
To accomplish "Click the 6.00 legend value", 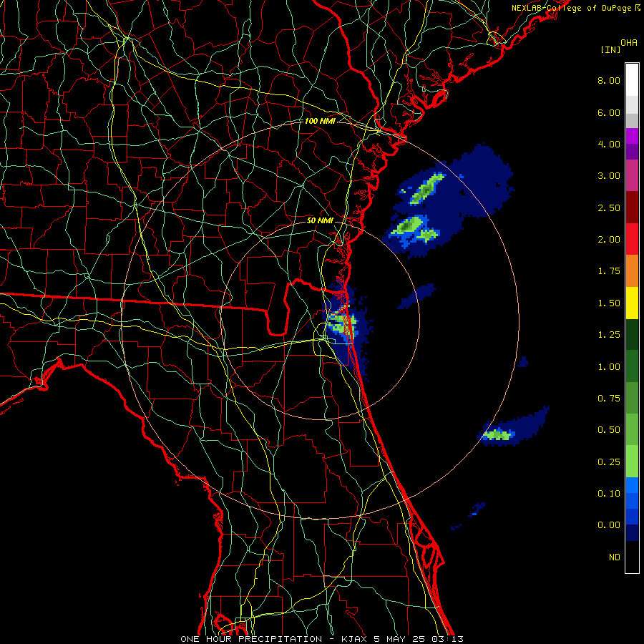I will (x=609, y=112).
